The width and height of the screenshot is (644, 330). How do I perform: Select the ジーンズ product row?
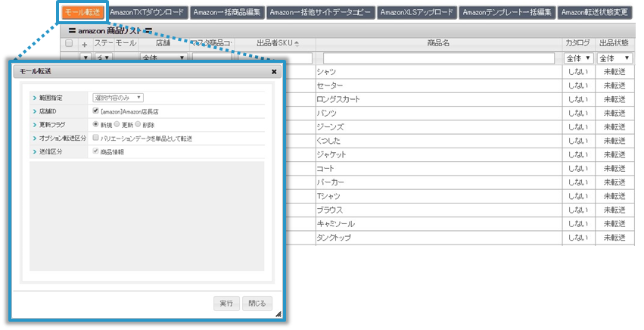point(439,127)
